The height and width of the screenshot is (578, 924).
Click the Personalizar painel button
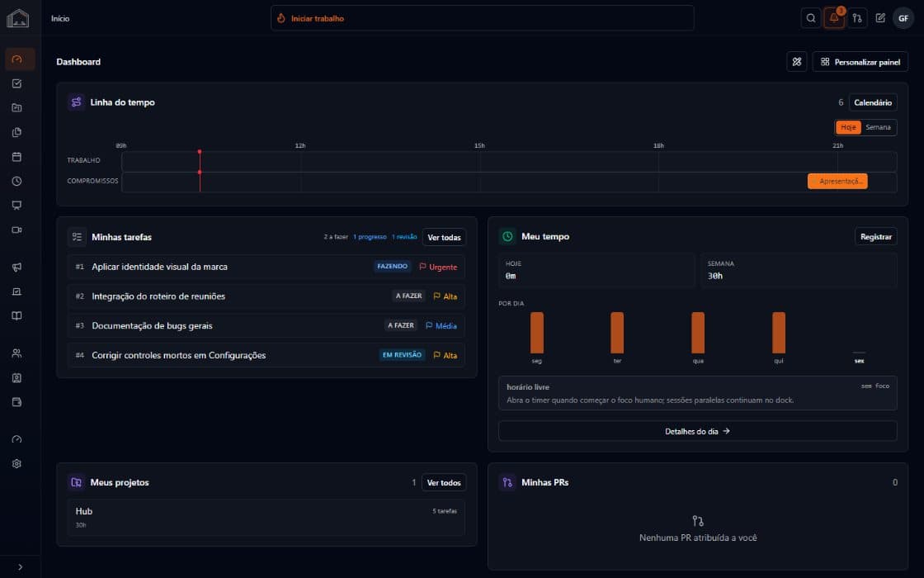click(860, 62)
